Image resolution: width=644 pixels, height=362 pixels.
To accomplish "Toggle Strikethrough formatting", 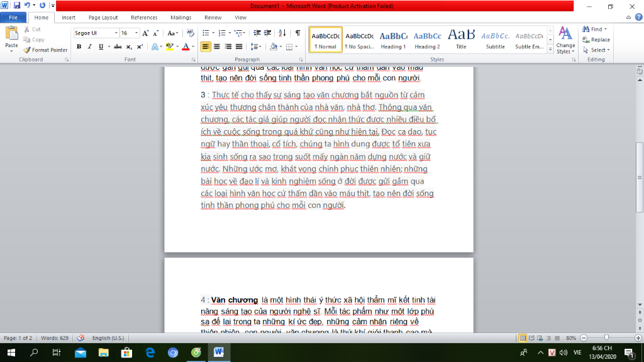I will [x=118, y=47].
